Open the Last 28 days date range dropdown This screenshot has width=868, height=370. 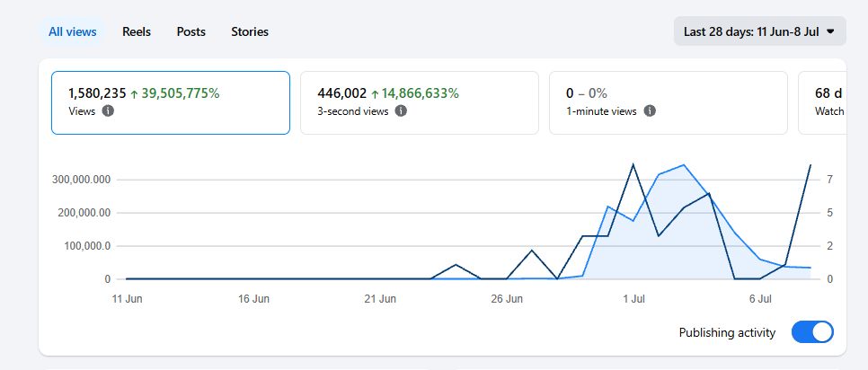[759, 31]
